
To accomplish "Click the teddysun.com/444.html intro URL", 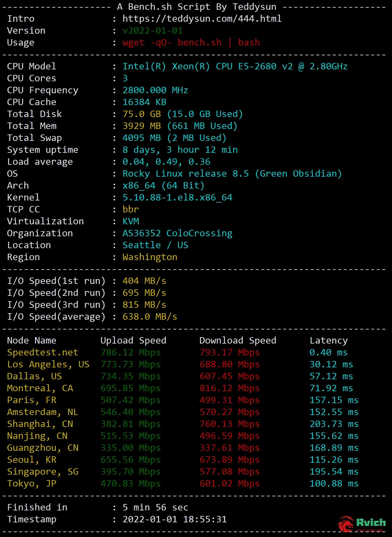I will pos(202,19).
